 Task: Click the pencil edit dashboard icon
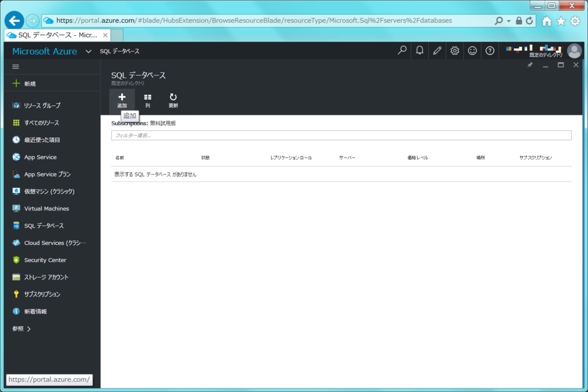[437, 51]
